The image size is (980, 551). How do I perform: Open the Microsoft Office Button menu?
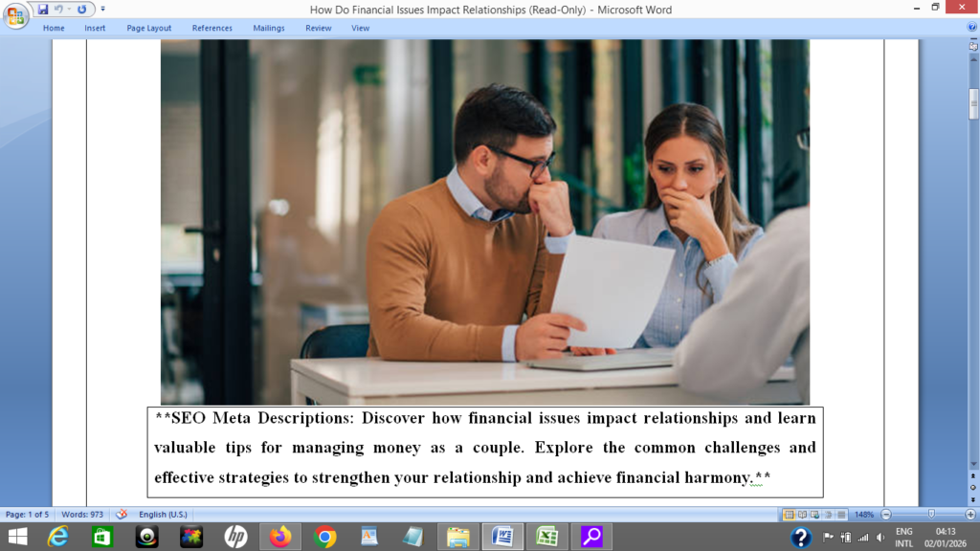(16, 16)
